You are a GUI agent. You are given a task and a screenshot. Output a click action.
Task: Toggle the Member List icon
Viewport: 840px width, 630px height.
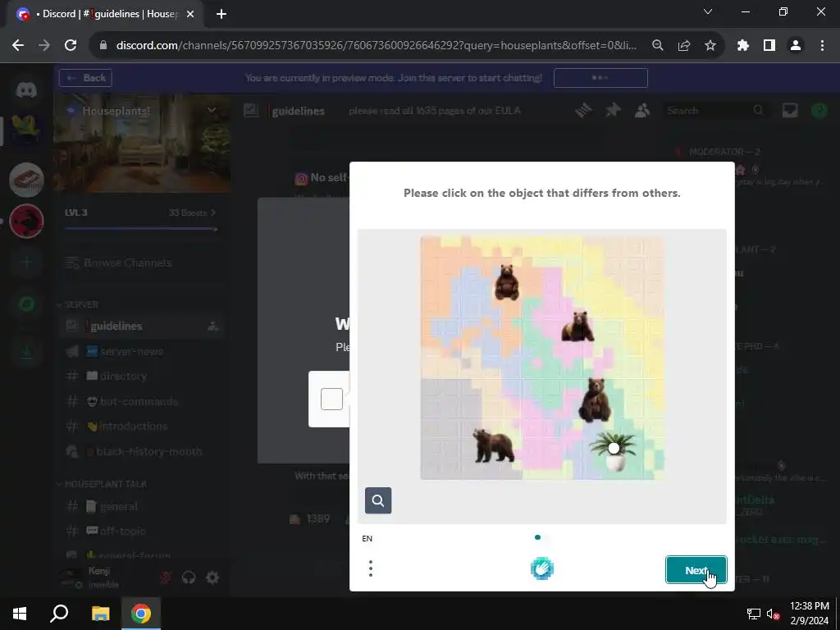coord(641,111)
